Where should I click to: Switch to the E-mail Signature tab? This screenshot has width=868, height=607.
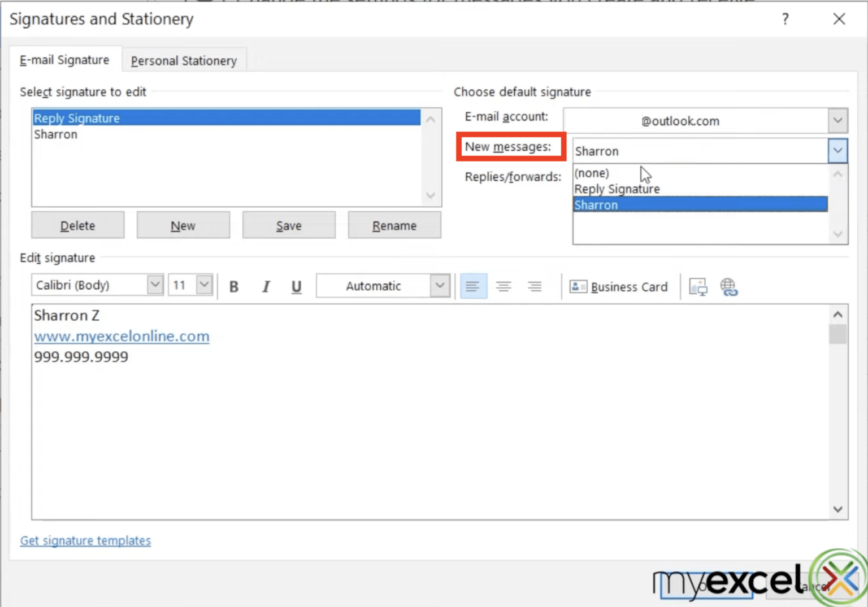pyautogui.click(x=64, y=60)
